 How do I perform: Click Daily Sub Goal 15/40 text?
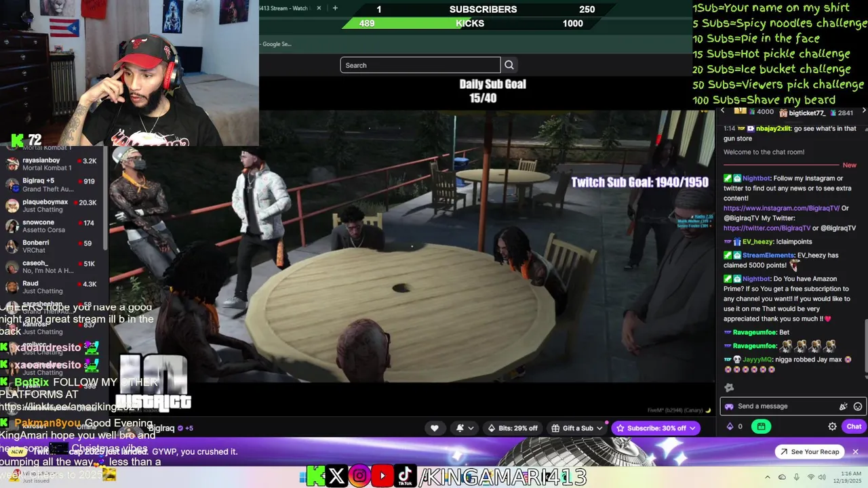coord(492,91)
